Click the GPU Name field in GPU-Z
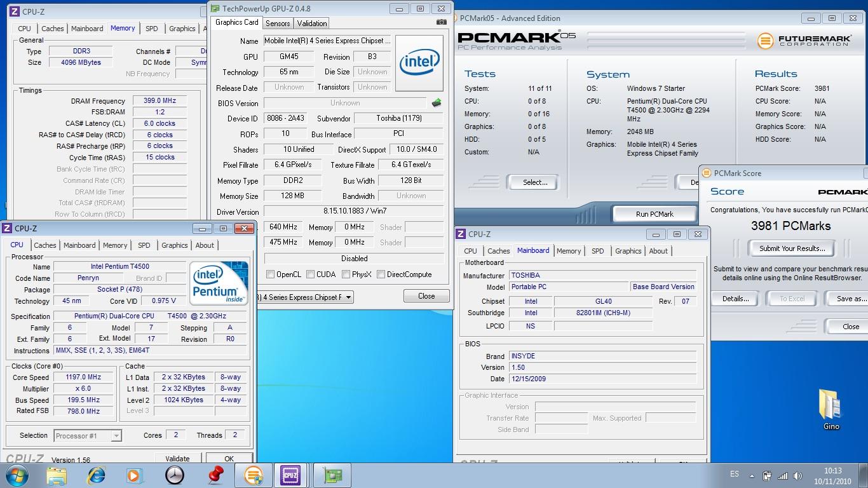Image resolution: width=868 pixels, height=488 pixels. (x=327, y=41)
